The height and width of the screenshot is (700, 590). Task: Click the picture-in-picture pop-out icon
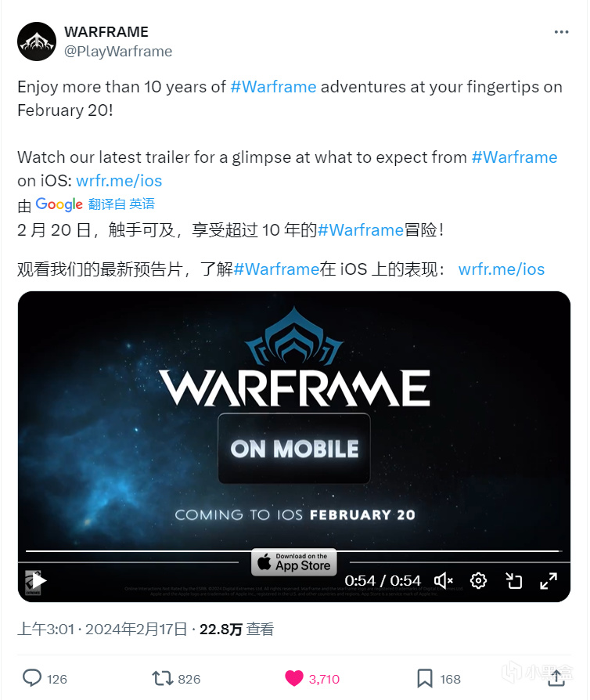point(513,580)
